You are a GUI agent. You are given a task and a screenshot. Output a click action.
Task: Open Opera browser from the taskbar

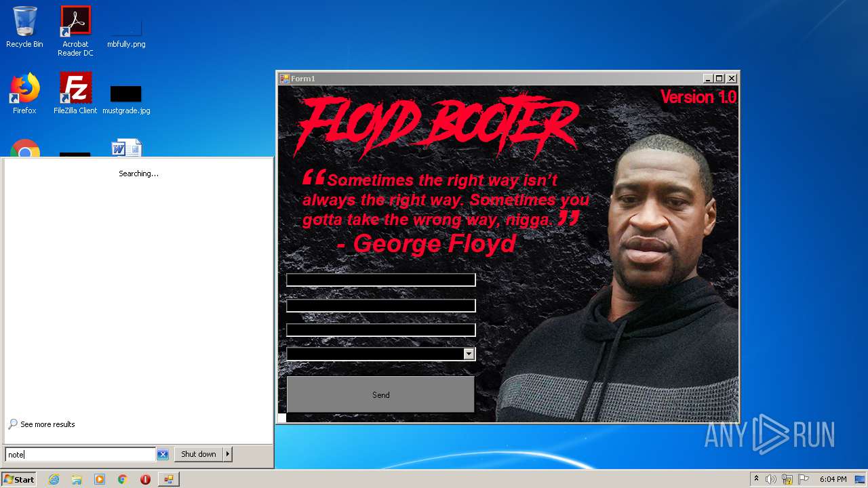point(145,479)
